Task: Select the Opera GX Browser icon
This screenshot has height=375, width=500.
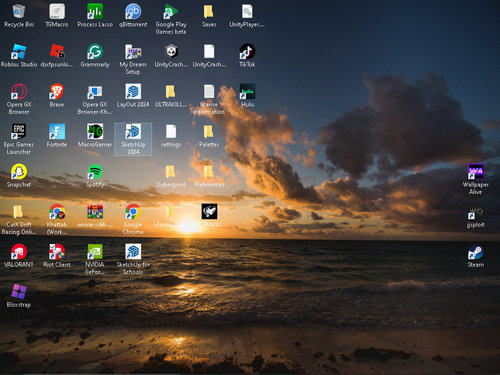Action: (x=19, y=92)
